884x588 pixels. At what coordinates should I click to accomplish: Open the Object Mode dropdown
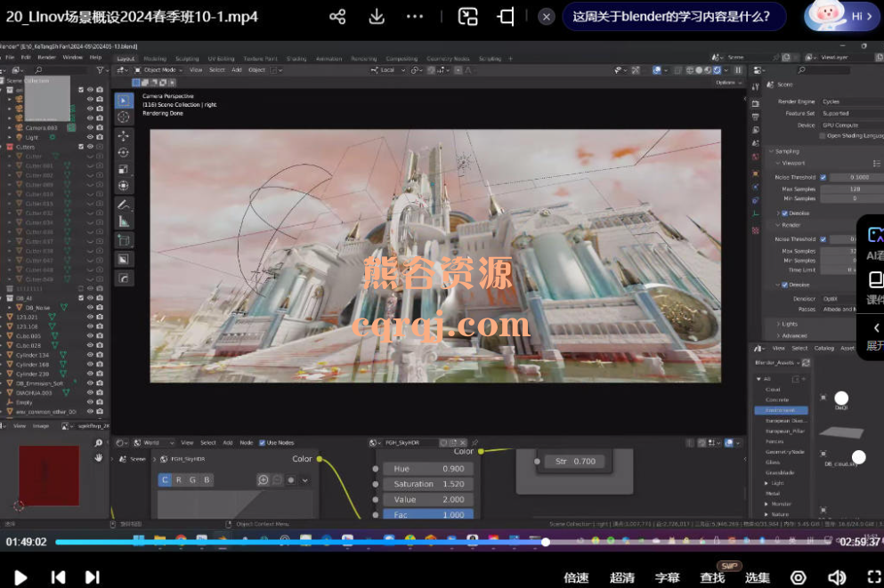point(158,70)
